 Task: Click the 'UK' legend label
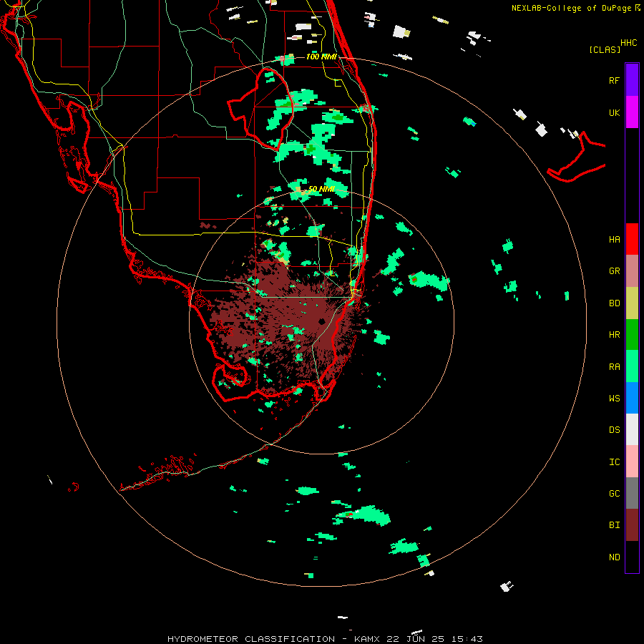pyautogui.click(x=614, y=112)
